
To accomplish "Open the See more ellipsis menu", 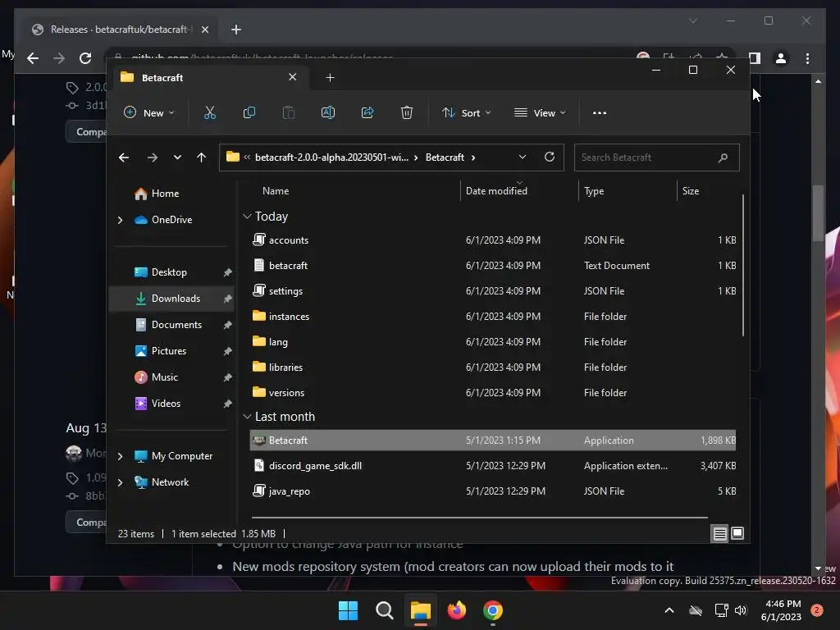I will coord(600,113).
